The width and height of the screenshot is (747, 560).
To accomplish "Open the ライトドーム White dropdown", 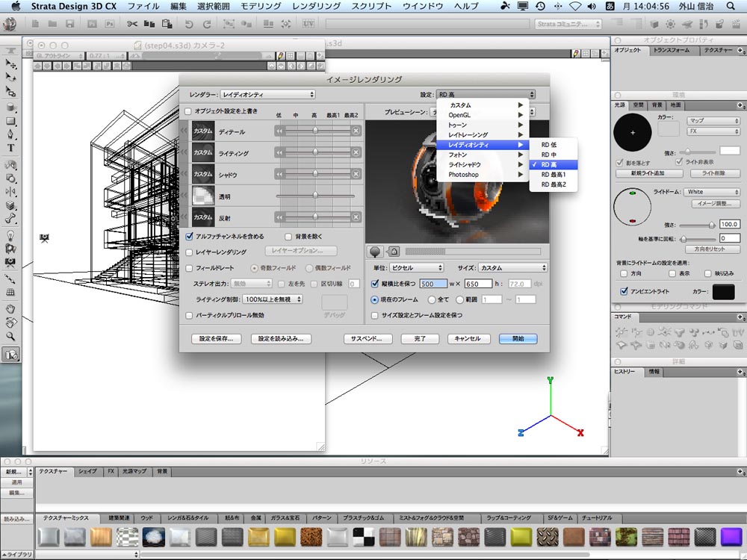I will (712, 192).
